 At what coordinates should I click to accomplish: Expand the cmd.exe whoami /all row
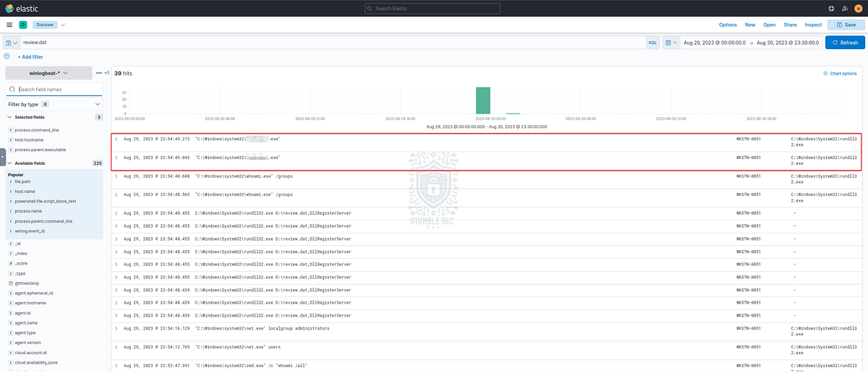[116, 366]
